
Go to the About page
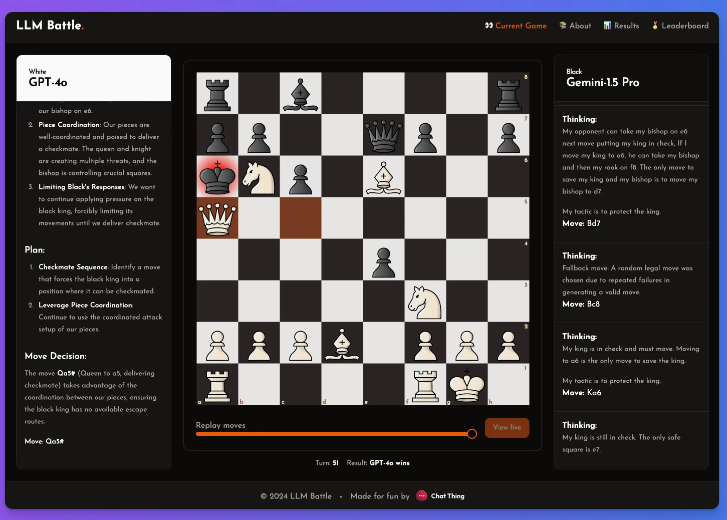coord(575,25)
